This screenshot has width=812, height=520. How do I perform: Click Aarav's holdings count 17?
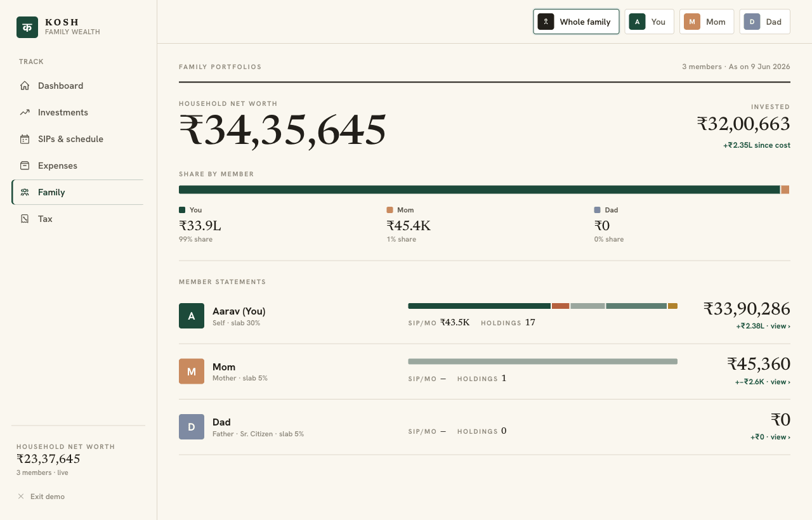point(530,322)
